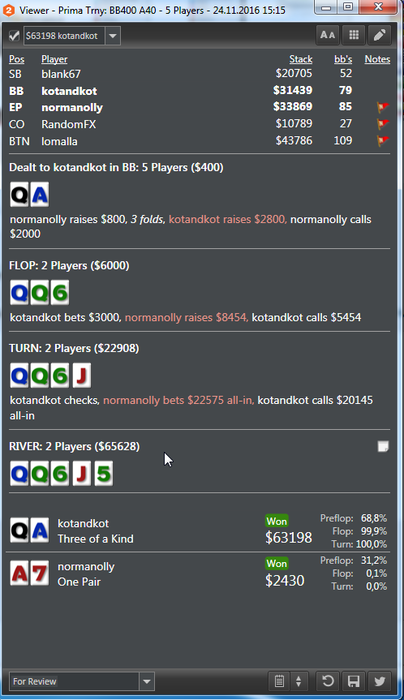Click the up-down stepper arrows
This screenshot has width=404, height=700.
click(299, 681)
